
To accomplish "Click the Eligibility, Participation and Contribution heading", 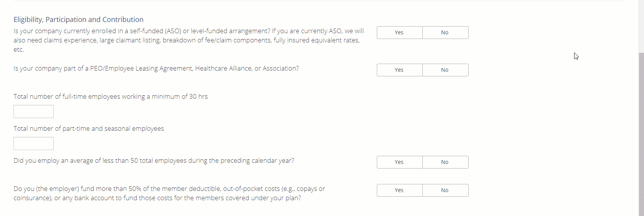I will 78,20.
